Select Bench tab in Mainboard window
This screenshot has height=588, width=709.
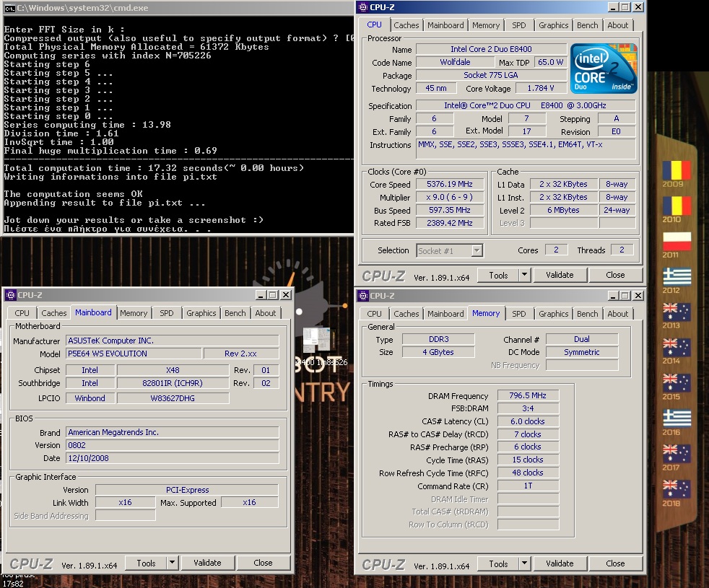point(235,313)
